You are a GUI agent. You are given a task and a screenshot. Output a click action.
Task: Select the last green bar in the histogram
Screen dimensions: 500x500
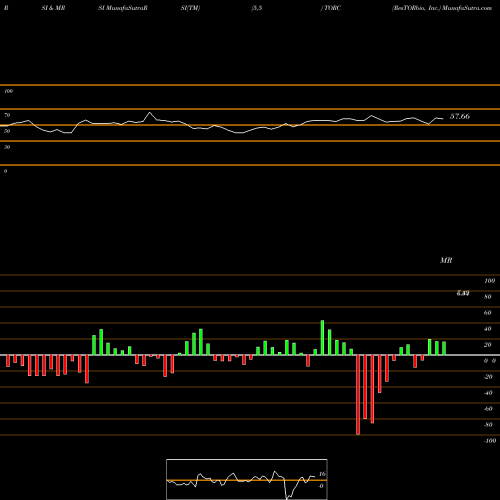click(x=444, y=348)
